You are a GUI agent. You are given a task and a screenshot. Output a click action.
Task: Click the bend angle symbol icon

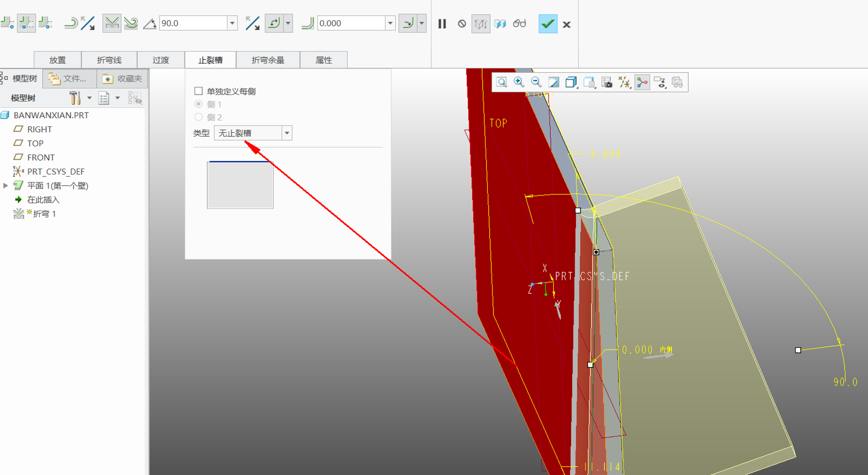click(x=150, y=23)
